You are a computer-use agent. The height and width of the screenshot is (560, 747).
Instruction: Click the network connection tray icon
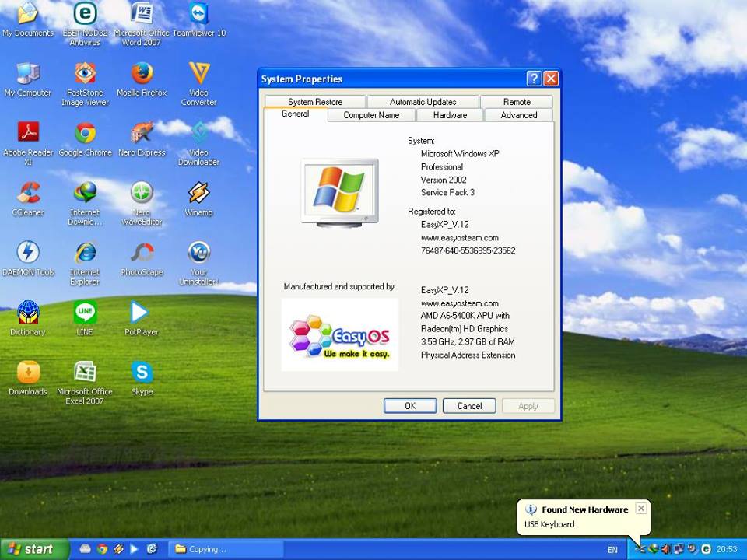[679, 549]
